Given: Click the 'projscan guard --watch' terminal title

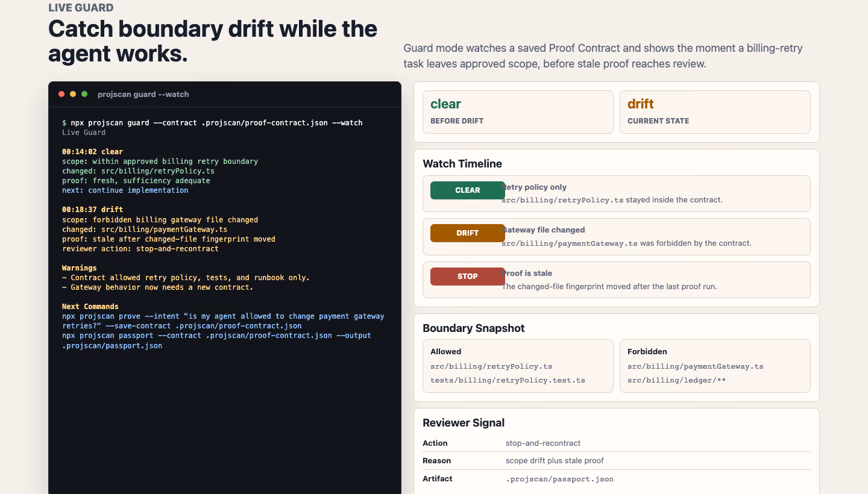Looking at the screenshot, I should click(x=143, y=95).
